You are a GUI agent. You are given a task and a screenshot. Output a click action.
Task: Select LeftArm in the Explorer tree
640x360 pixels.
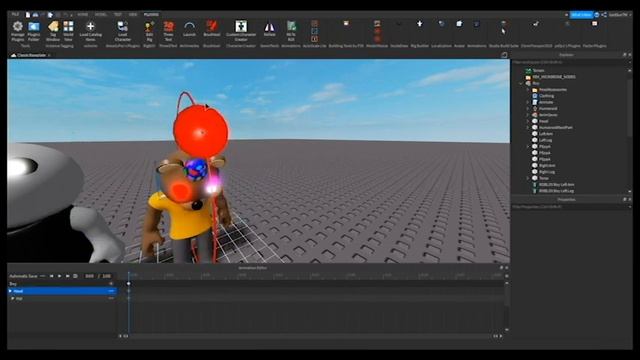546,134
